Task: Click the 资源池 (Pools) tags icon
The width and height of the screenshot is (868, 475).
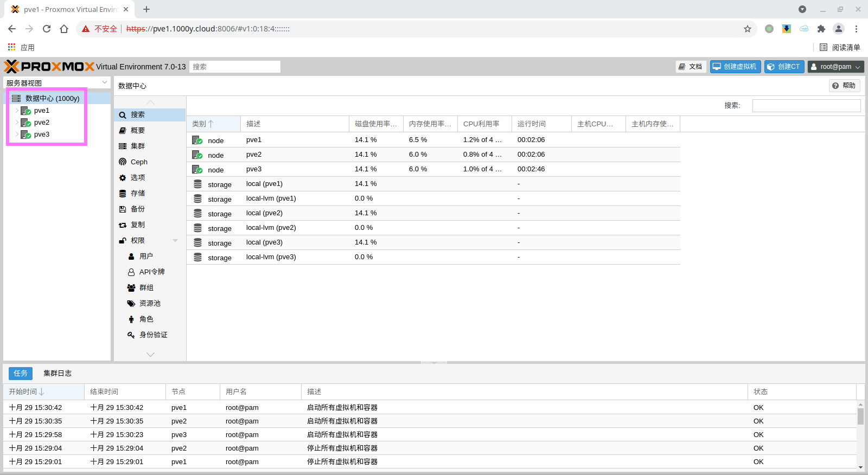Action: coord(131,303)
